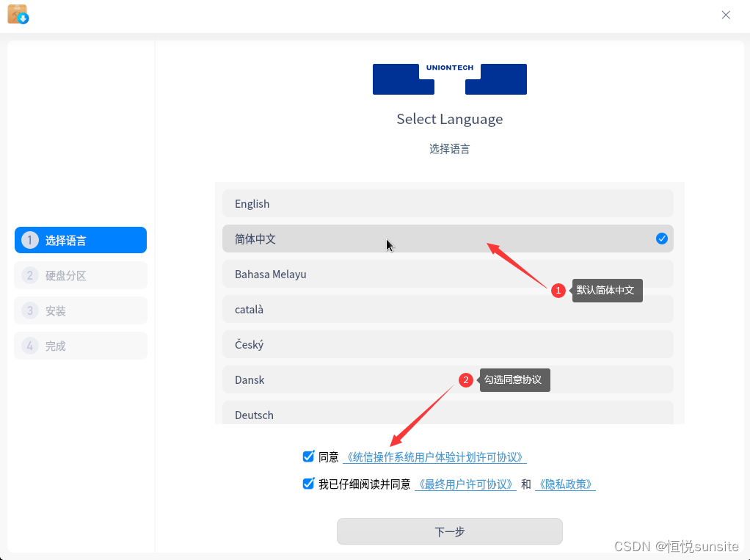Open 隐私政策 link
The image size is (750, 560).
pyautogui.click(x=565, y=484)
